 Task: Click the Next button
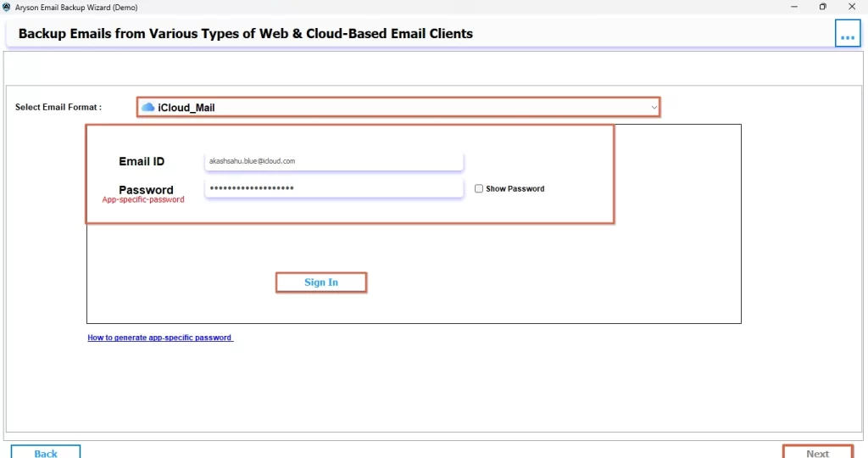818,452
